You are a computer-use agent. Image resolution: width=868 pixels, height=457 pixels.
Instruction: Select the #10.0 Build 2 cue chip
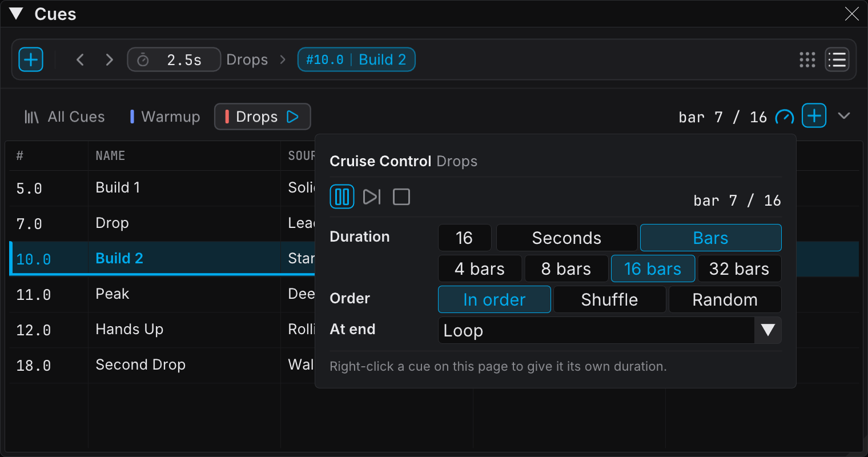[x=356, y=59]
